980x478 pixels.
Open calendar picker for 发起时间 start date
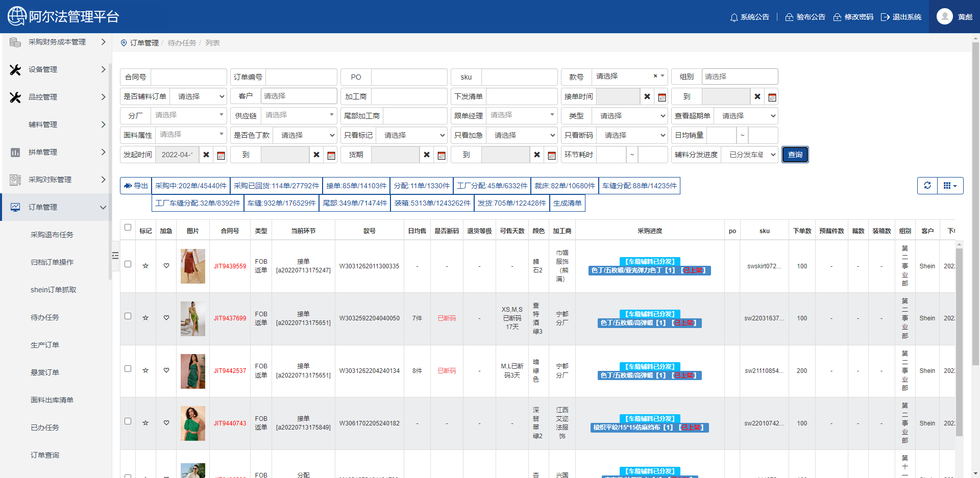[x=221, y=155]
